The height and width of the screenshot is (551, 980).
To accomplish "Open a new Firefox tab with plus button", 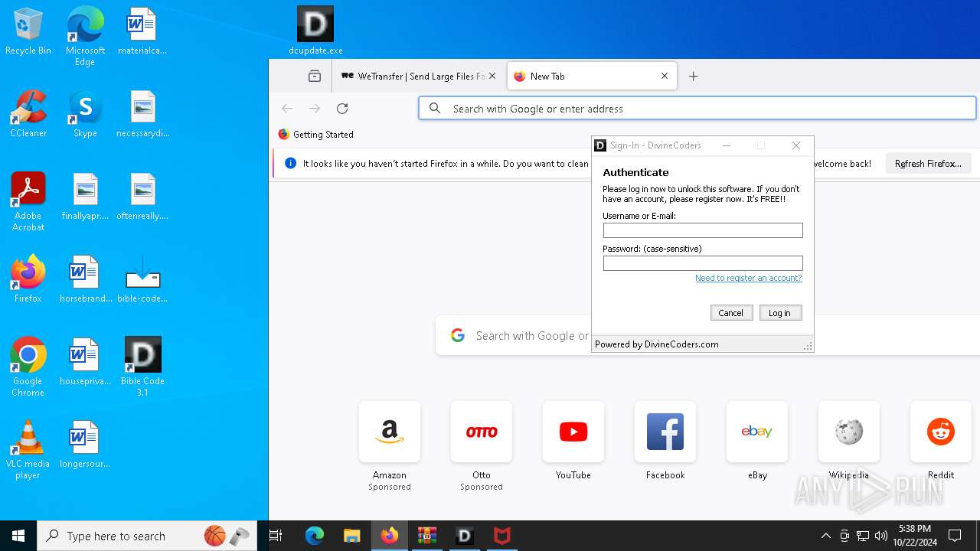I will pos(693,76).
